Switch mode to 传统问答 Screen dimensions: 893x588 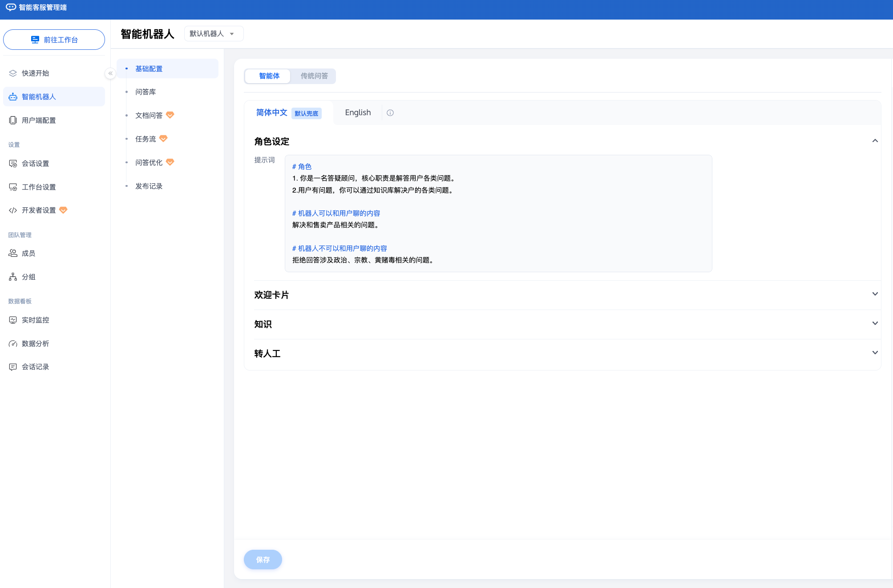(x=314, y=76)
